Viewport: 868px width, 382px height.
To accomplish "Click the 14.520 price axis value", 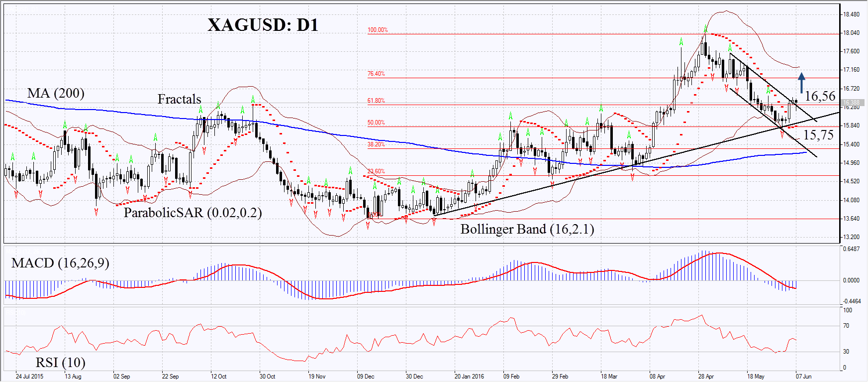I will point(851,181).
